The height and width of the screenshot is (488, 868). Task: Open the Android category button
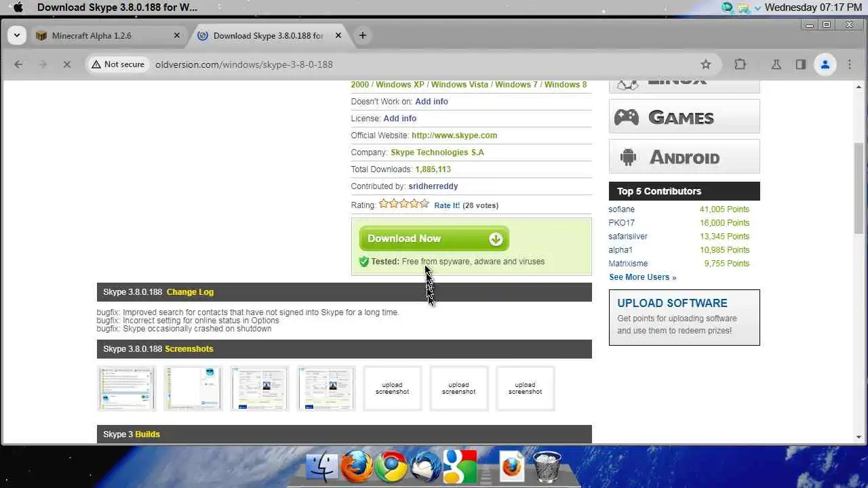(x=684, y=157)
